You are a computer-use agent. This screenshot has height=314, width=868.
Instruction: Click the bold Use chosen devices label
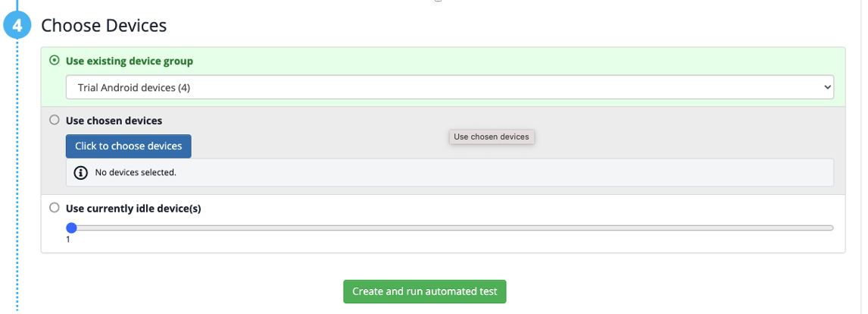tap(114, 120)
